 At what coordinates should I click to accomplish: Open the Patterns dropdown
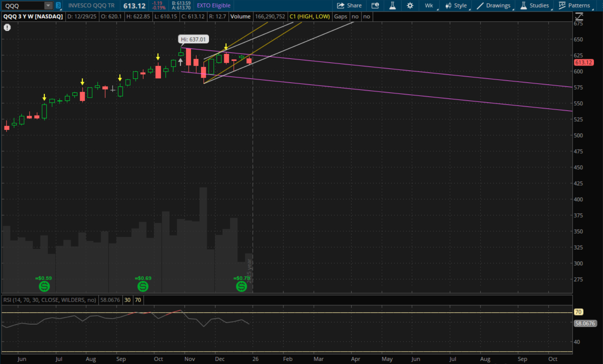[x=575, y=6]
